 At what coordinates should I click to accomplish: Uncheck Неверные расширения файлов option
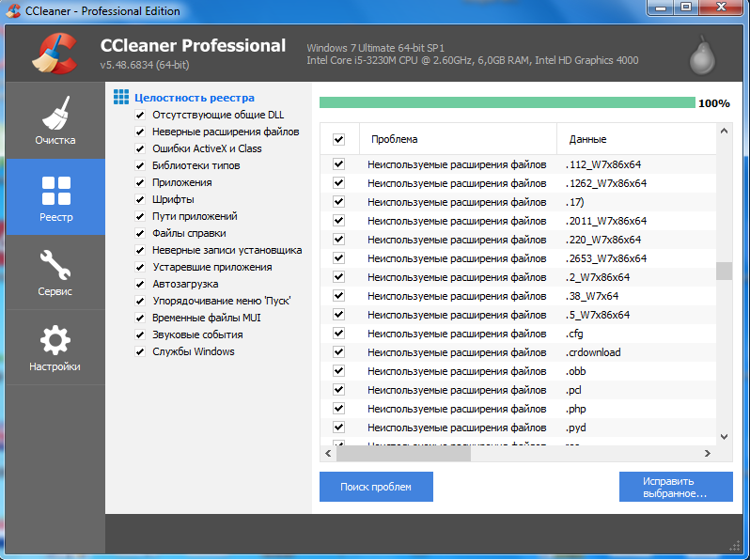(140, 132)
